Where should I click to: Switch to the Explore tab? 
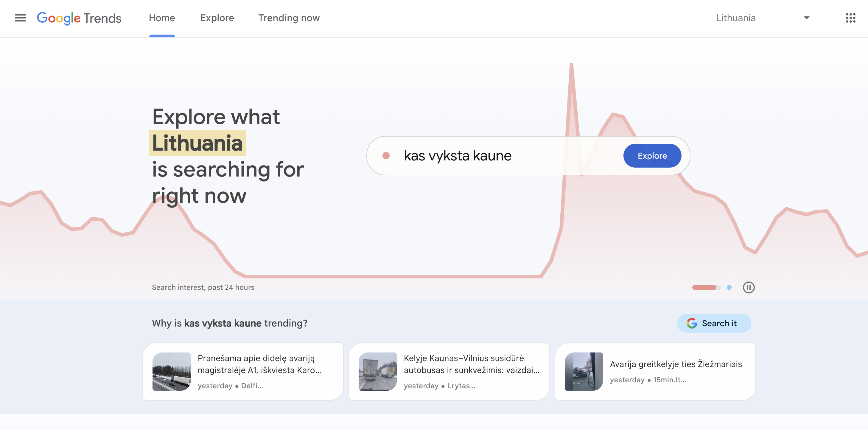[x=217, y=18]
